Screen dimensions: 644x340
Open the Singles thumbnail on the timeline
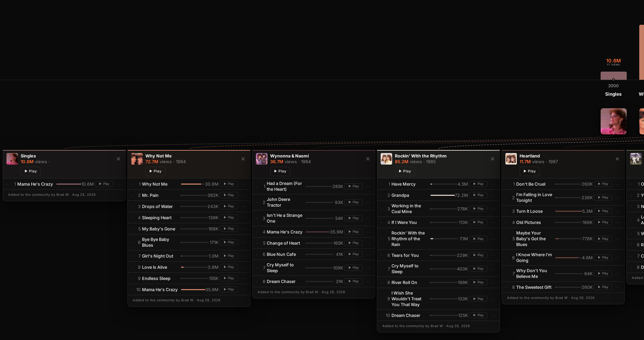coord(613,121)
